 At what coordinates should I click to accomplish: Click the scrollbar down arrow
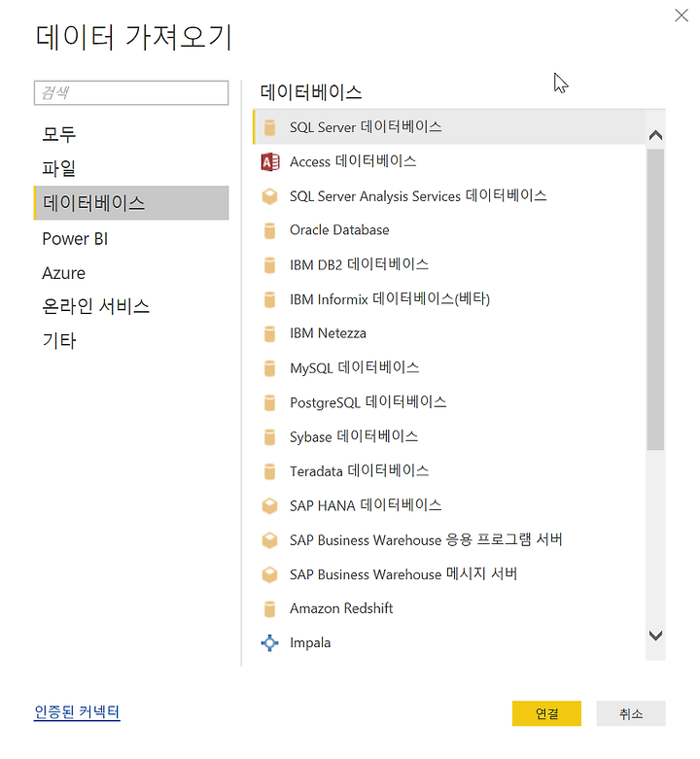[655, 636]
